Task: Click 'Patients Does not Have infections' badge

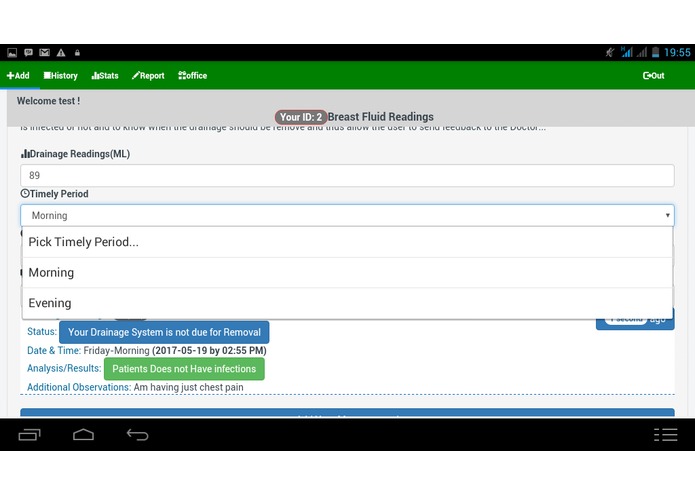Action: (184, 369)
